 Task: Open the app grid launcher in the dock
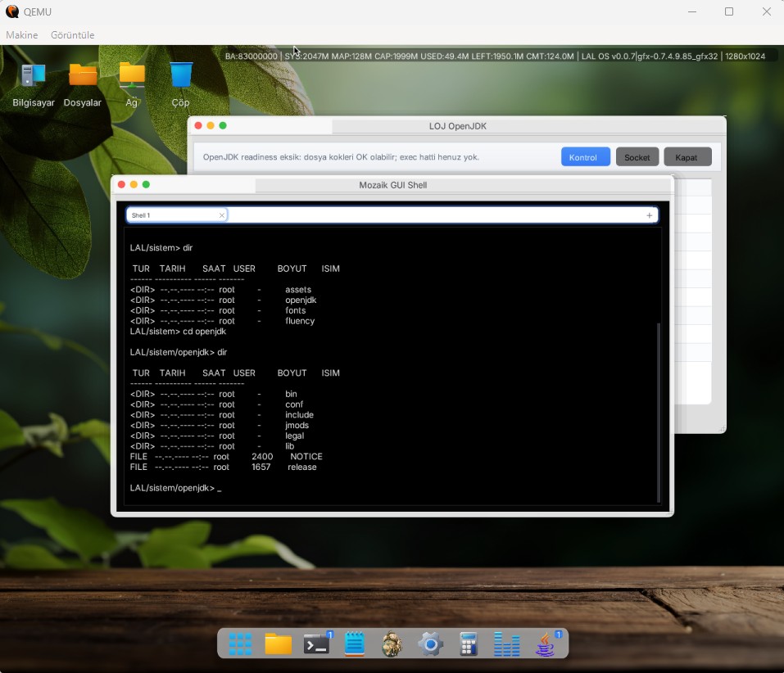pyautogui.click(x=240, y=644)
